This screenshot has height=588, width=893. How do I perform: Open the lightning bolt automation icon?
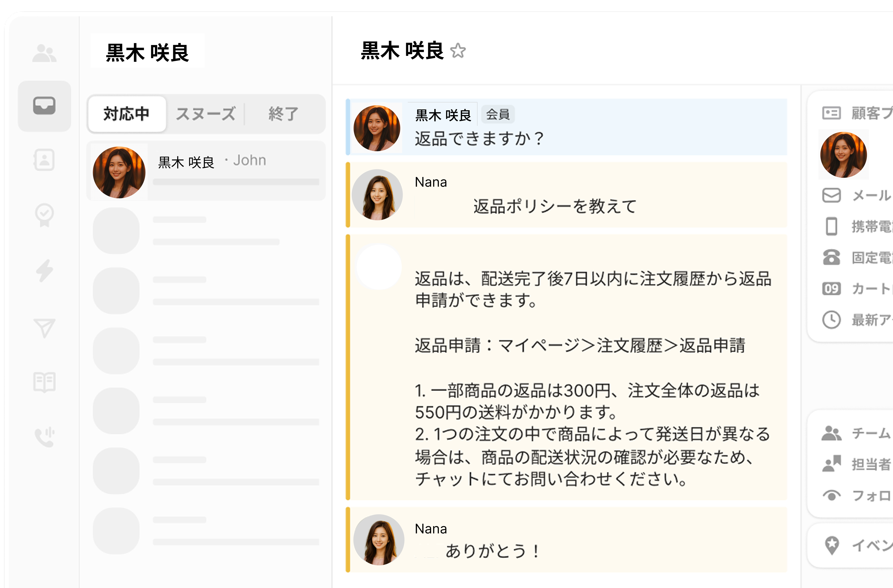[44, 270]
